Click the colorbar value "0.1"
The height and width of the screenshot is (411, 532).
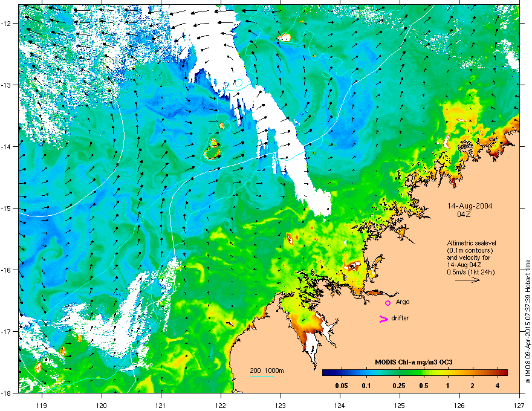(x=366, y=386)
